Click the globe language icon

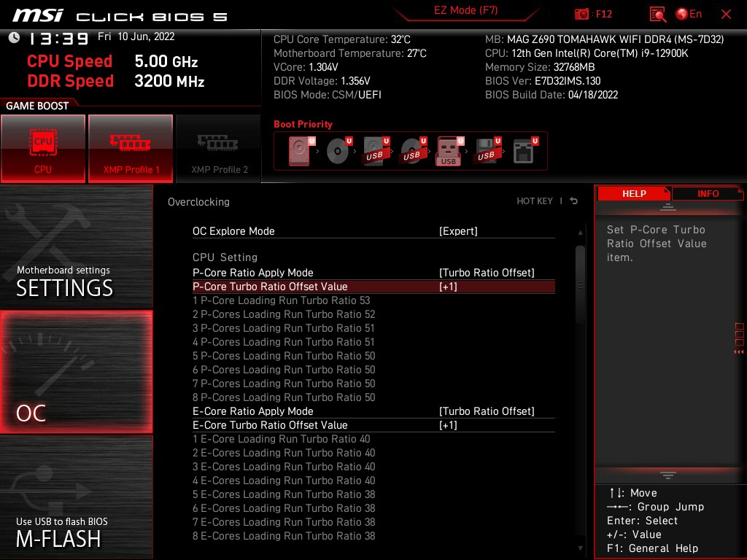pos(682,14)
